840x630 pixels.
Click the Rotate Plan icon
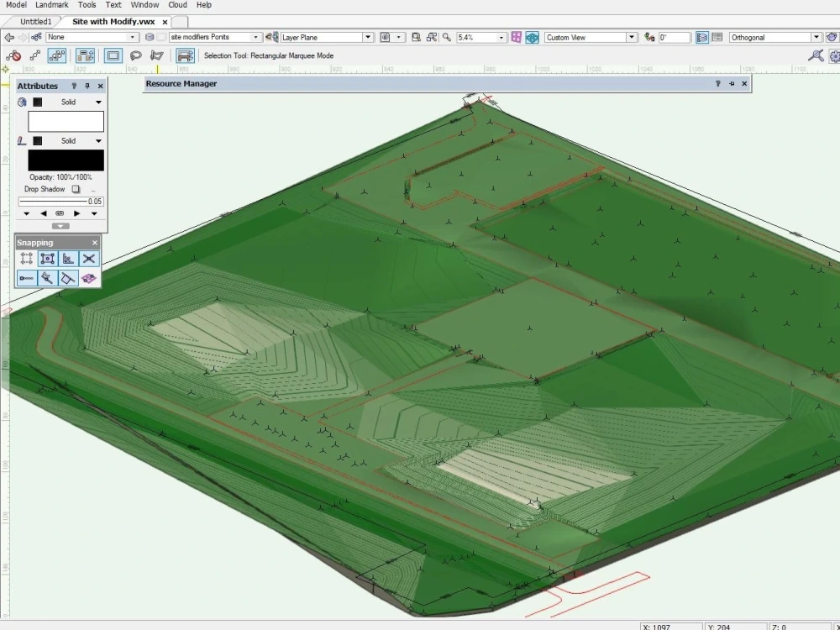[x=649, y=38]
